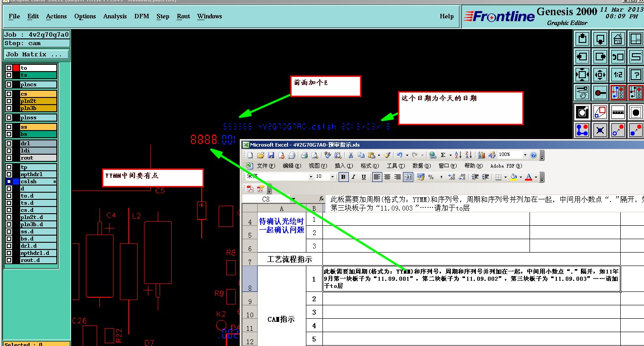Open the Genesis File menu
Screen dimensions: 644x346
14,16
